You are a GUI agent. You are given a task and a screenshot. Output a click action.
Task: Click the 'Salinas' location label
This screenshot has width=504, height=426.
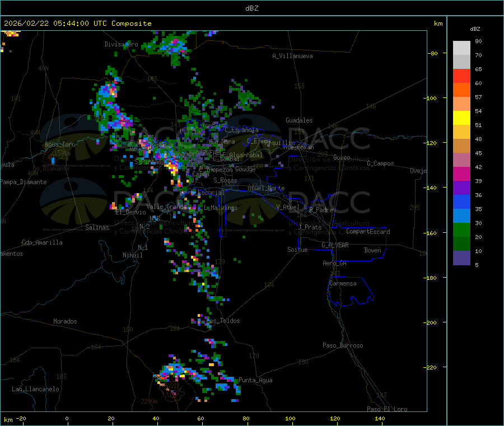[97, 227]
